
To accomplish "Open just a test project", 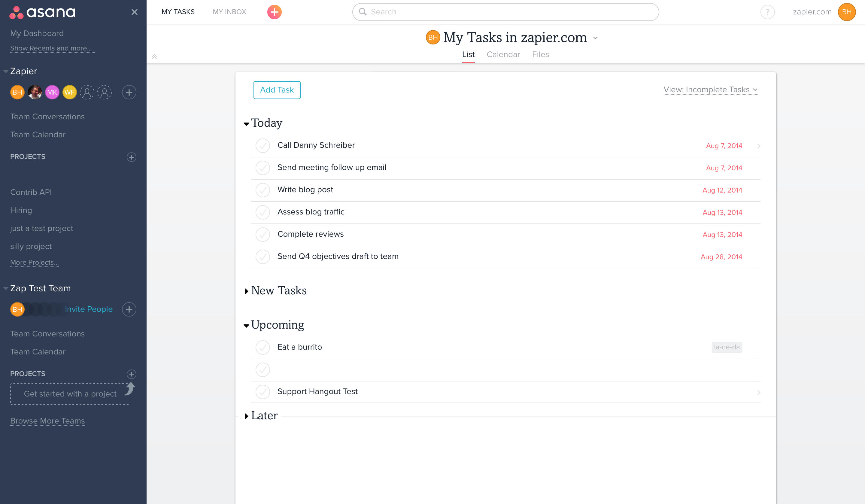I will click(x=41, y=229).
